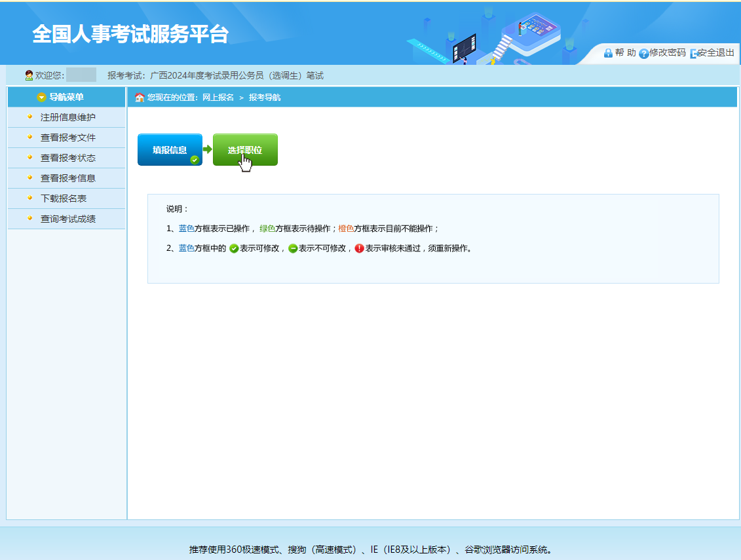Click the home icon in the breadcrumb bar
This screenshot has width=741, height=560.
coord(139,98)
